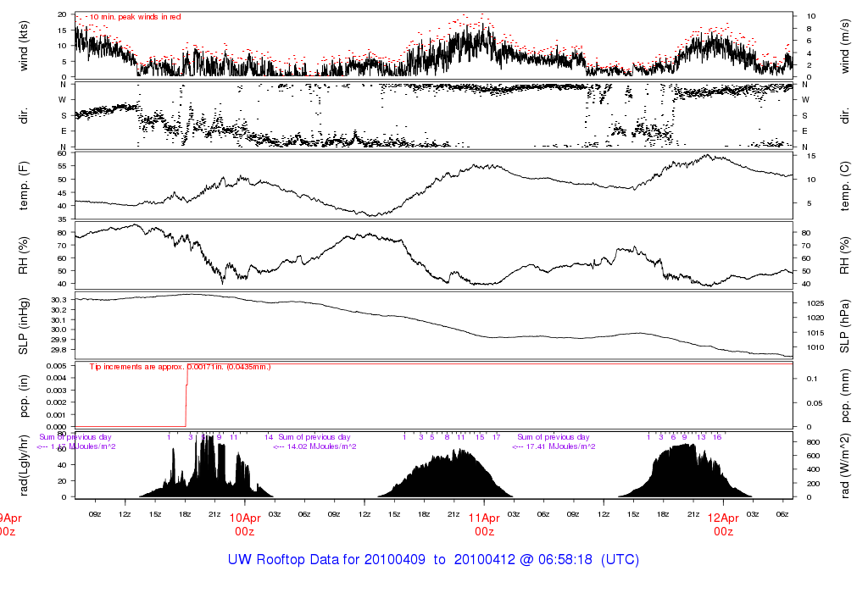Select the "0.05" precipitation mm tick value
868x593 pixels.
(x=814, y=403)
